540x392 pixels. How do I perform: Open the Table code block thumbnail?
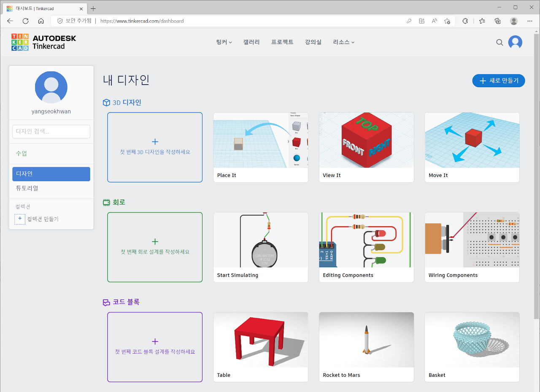261,340
